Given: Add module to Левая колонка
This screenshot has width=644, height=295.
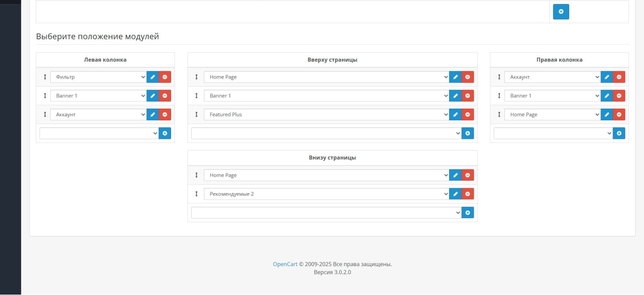Looking at the screenshot, I should pyautogui.click(x=165, y=133).
